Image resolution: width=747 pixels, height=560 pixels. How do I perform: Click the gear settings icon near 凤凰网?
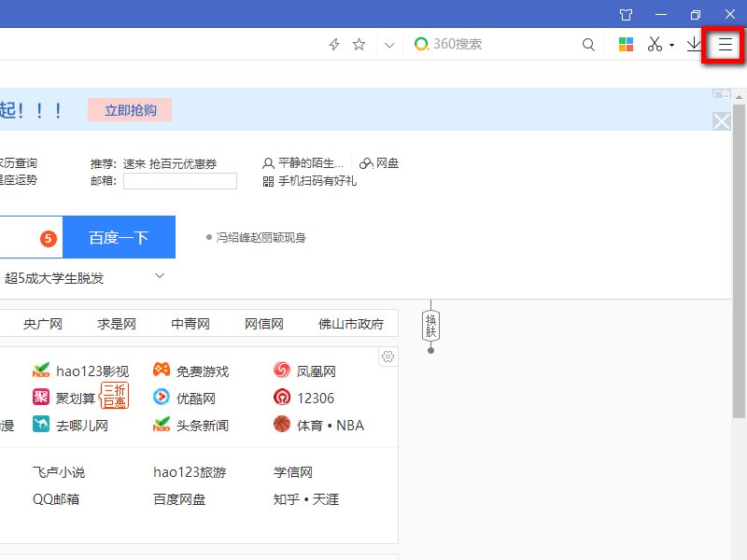388,357
